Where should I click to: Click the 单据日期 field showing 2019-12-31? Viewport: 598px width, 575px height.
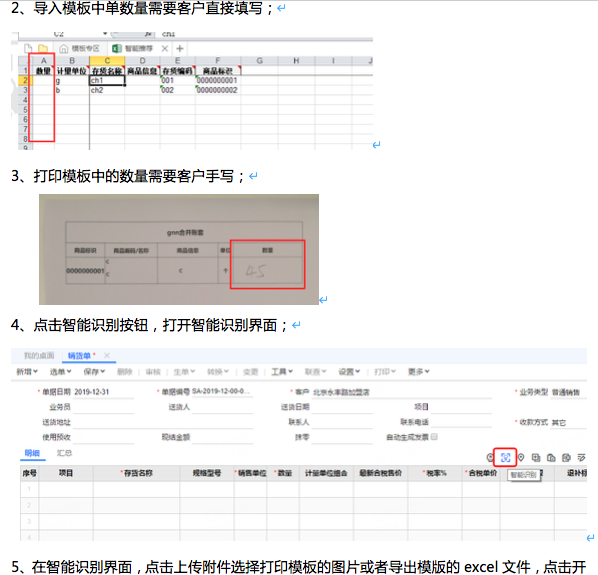103,392
